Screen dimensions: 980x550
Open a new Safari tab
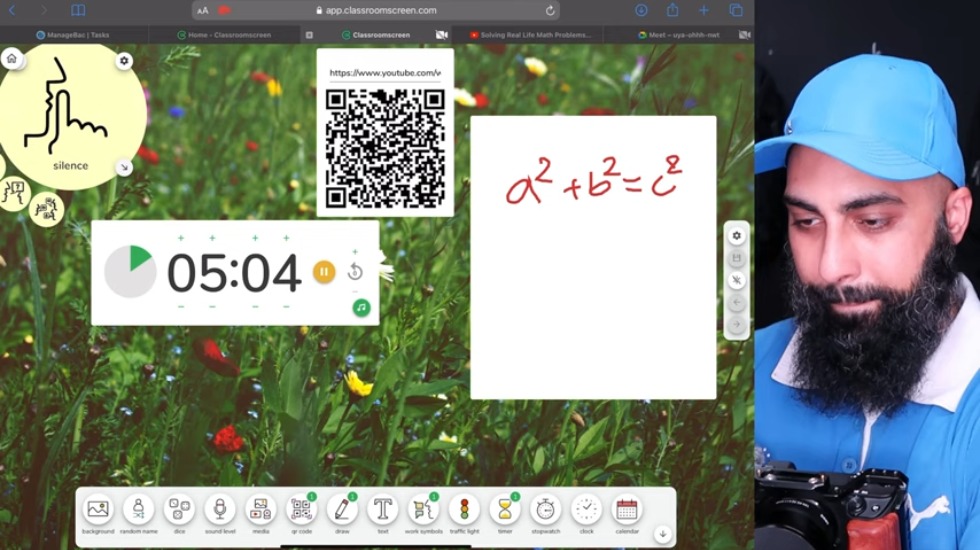pyautogui.click(x=704, y=10)
